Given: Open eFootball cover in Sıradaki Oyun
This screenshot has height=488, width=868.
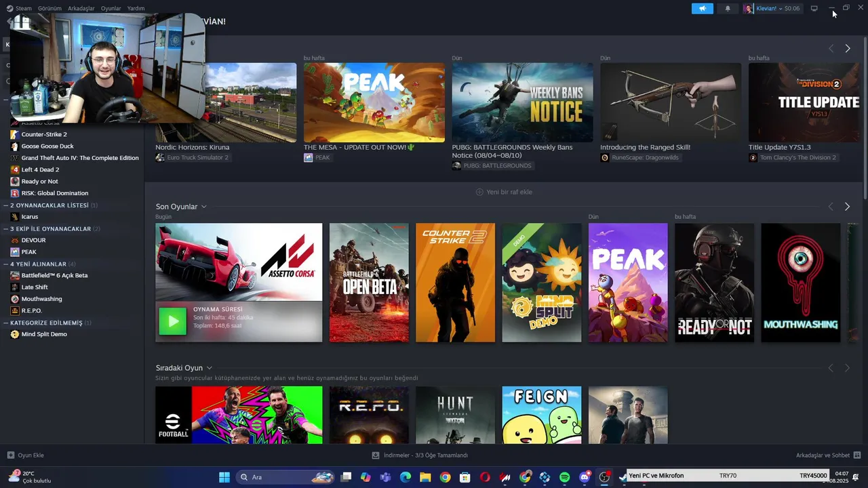Looking at the screenshot, I should [x=239, y=415].
